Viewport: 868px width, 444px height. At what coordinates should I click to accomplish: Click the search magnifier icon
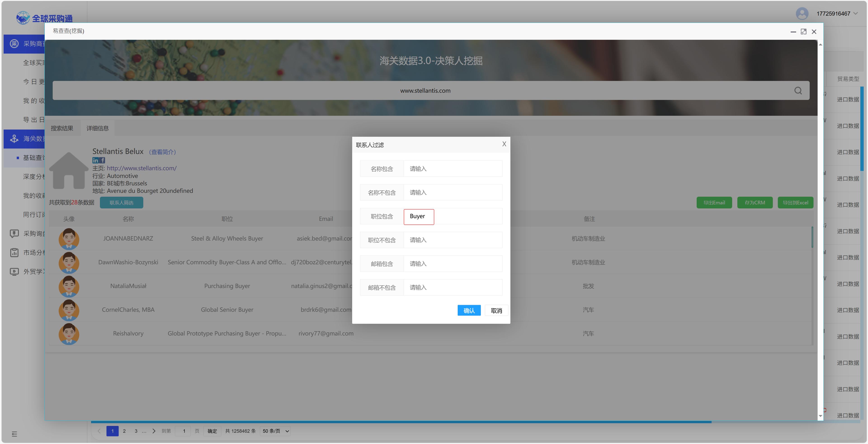(797, 91)
